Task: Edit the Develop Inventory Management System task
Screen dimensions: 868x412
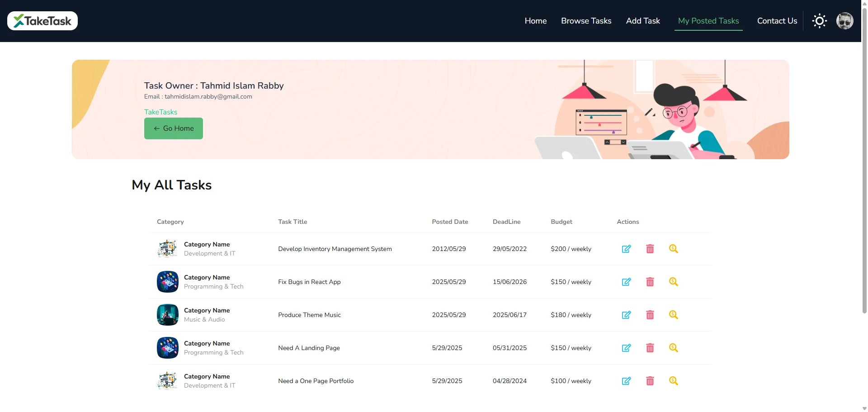Action: pyautogui.click(x=626, y=249)
